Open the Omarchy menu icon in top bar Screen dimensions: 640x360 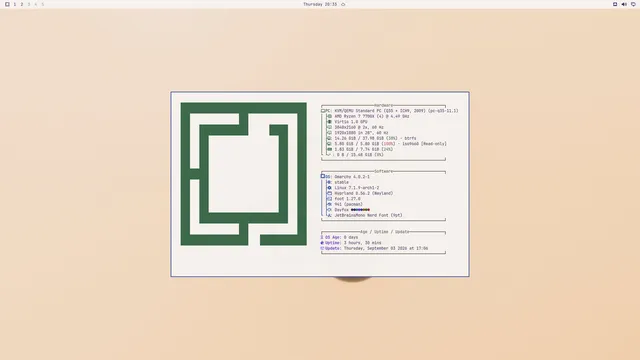(7, 4)
